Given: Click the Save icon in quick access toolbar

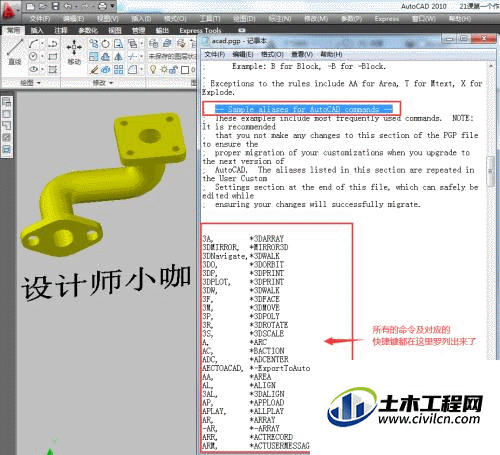Looking at the screenshot, I should (55, 6).
